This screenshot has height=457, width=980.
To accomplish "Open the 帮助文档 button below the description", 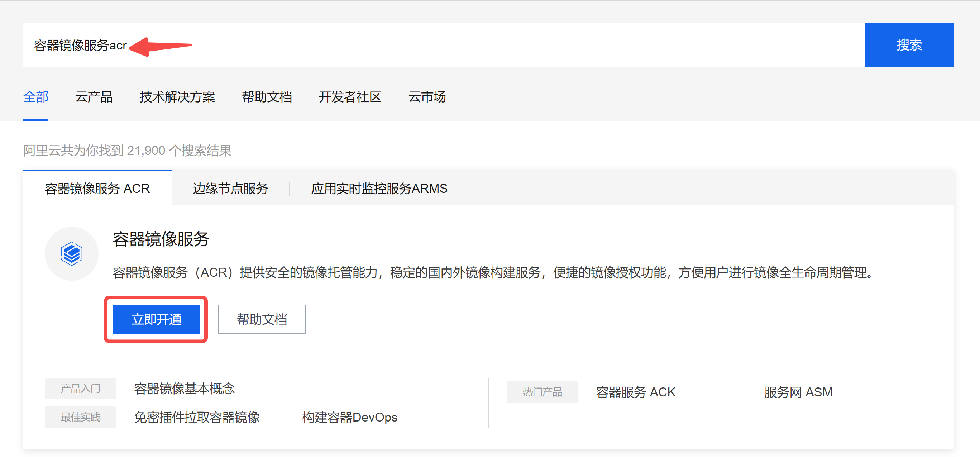I will coord(262,319).
